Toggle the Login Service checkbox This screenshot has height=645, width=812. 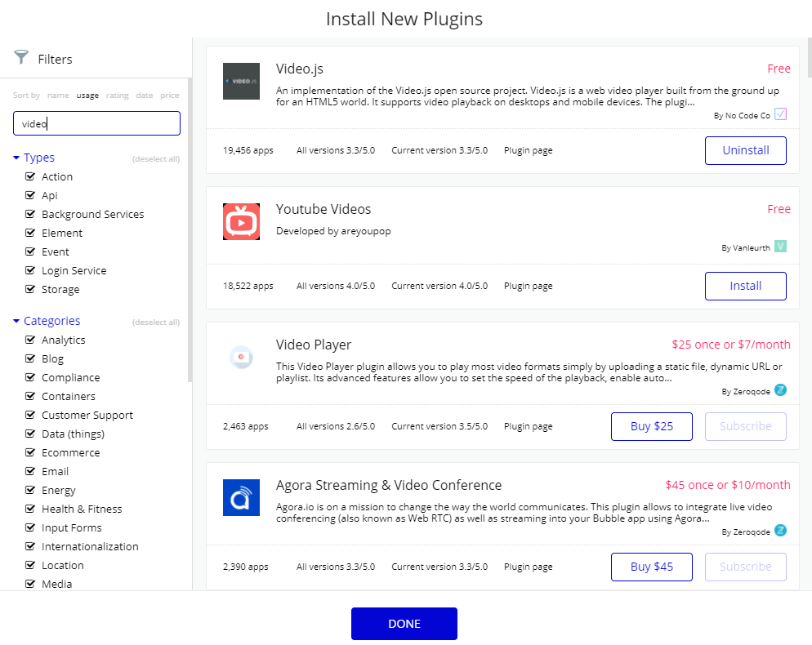click(x=30, y=270)
